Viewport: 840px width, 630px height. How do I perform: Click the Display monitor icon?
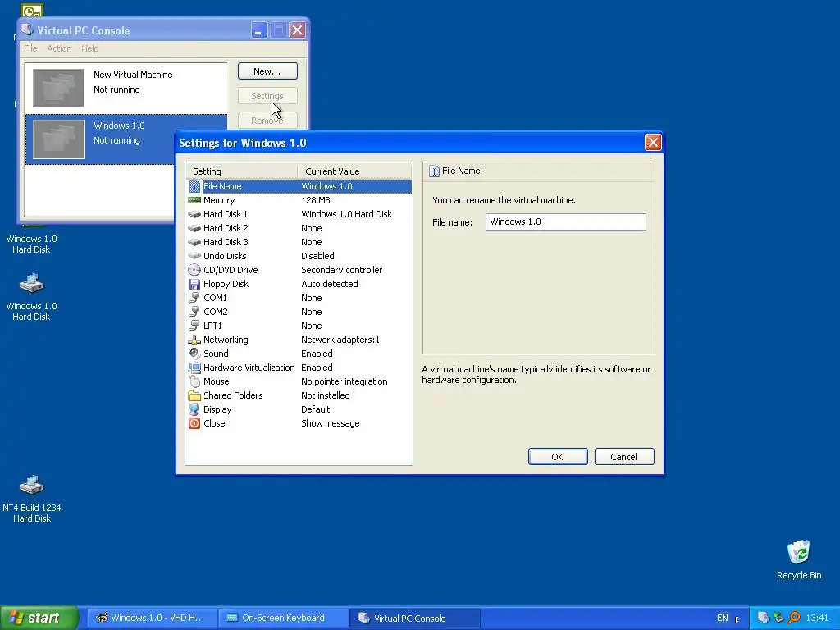[x=194, y=409]
